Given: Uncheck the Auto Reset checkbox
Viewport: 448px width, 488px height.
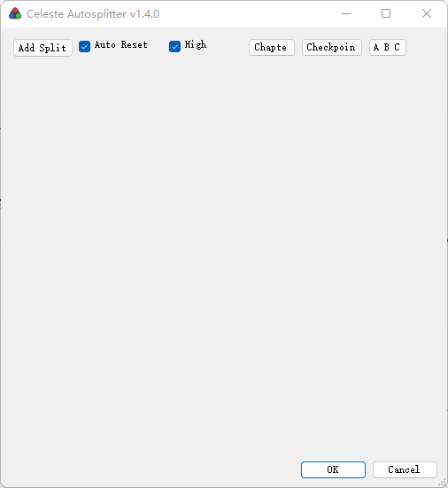Looking at the screenshot, I should [84, 46].
